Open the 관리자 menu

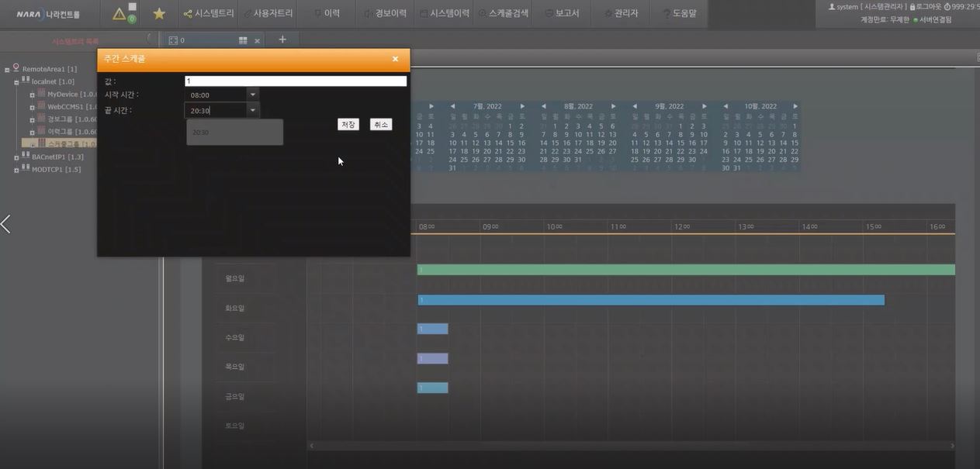621,13
